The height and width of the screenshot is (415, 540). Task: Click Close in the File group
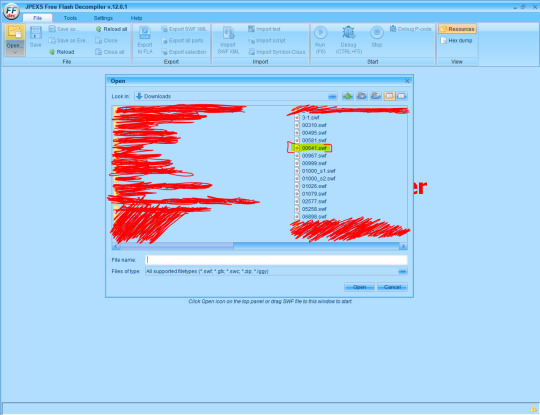pos(106,40)
